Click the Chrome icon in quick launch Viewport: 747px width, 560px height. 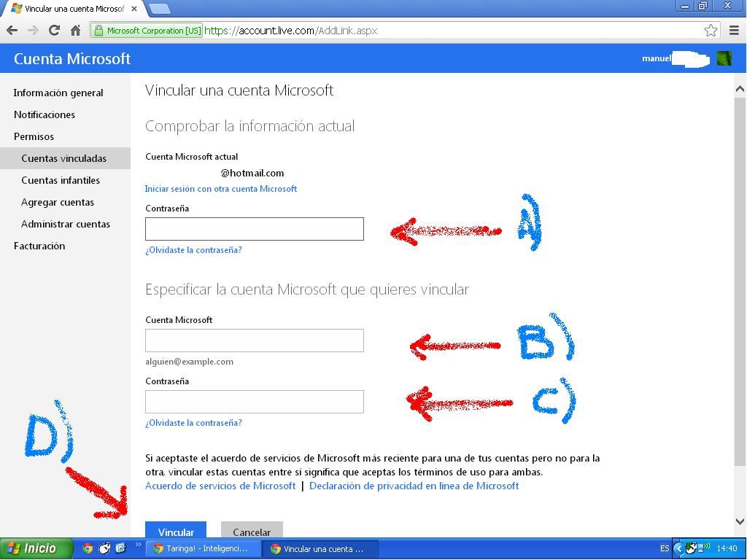(x=88, y=548)
